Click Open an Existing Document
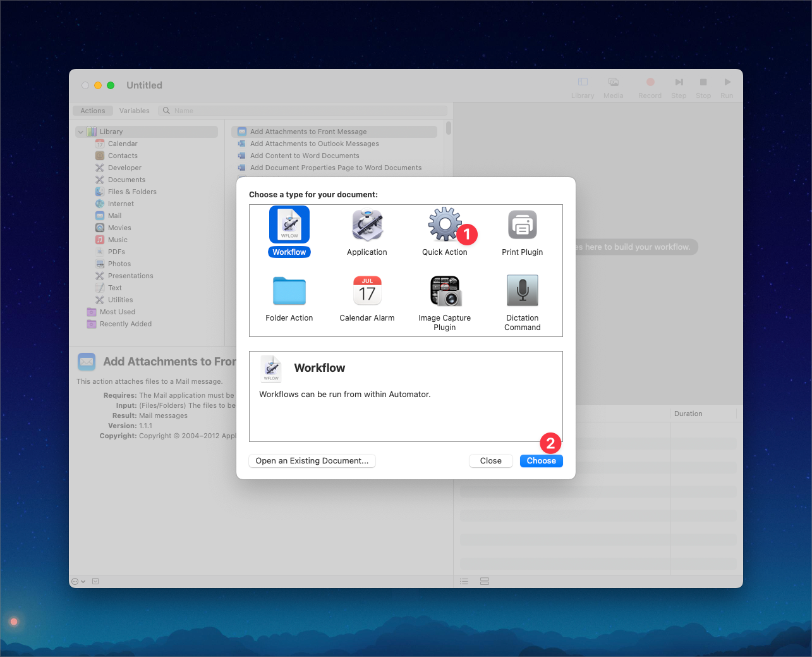The width and height of the screenshot is (812, 657). tap(312, 460)
